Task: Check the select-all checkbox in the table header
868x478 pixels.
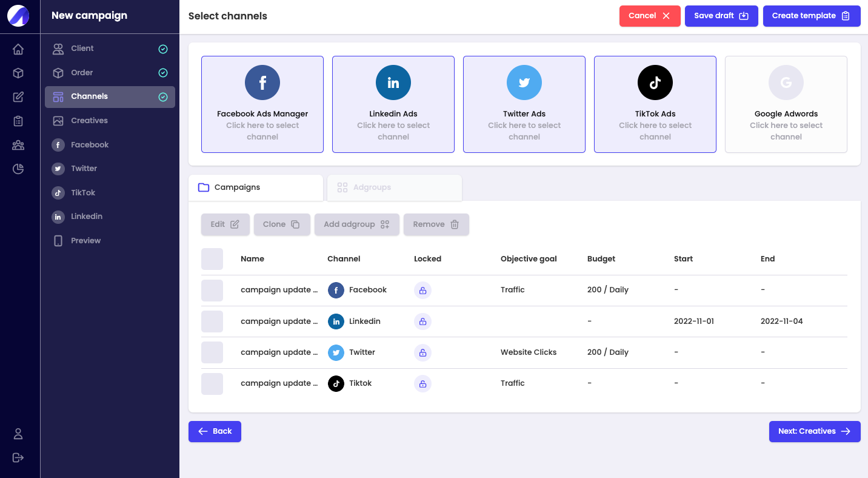Action: point(212,259)
